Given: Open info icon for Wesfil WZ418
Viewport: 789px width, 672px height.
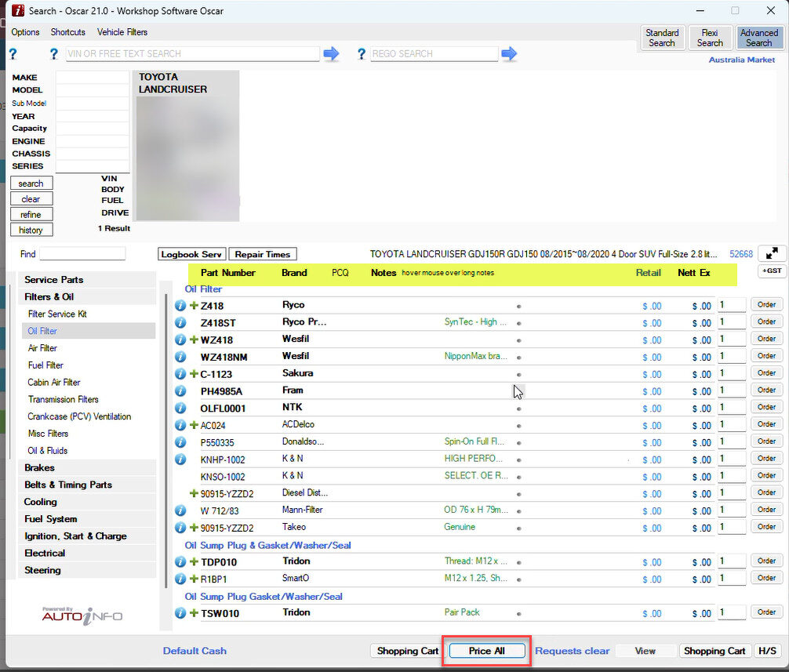Looking at the screenshot, I should click(180, 340).
